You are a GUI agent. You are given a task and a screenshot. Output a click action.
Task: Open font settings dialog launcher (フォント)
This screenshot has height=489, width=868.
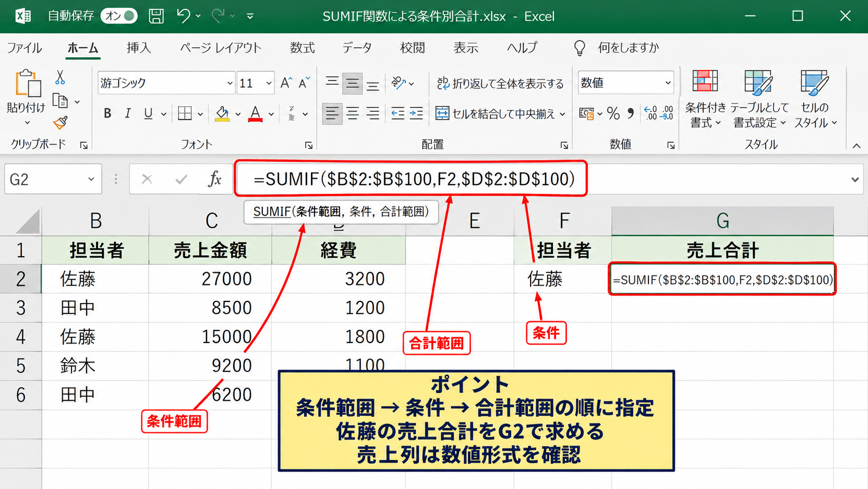[309, 146]
